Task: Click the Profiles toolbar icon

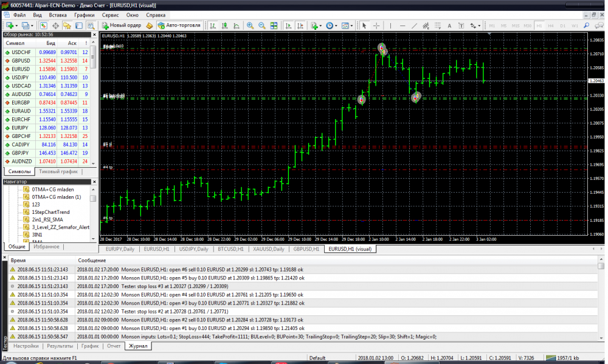Action: pyautogui.click(x=25, y=26)
